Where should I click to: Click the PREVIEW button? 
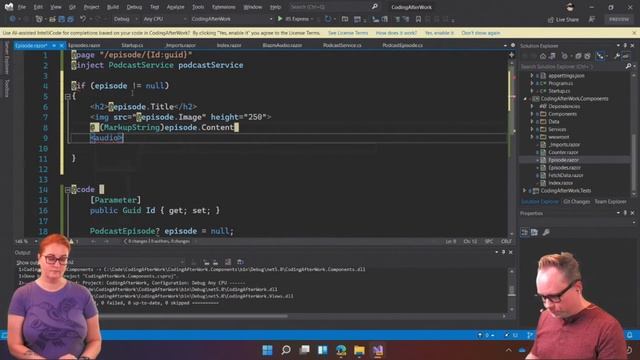619,19
